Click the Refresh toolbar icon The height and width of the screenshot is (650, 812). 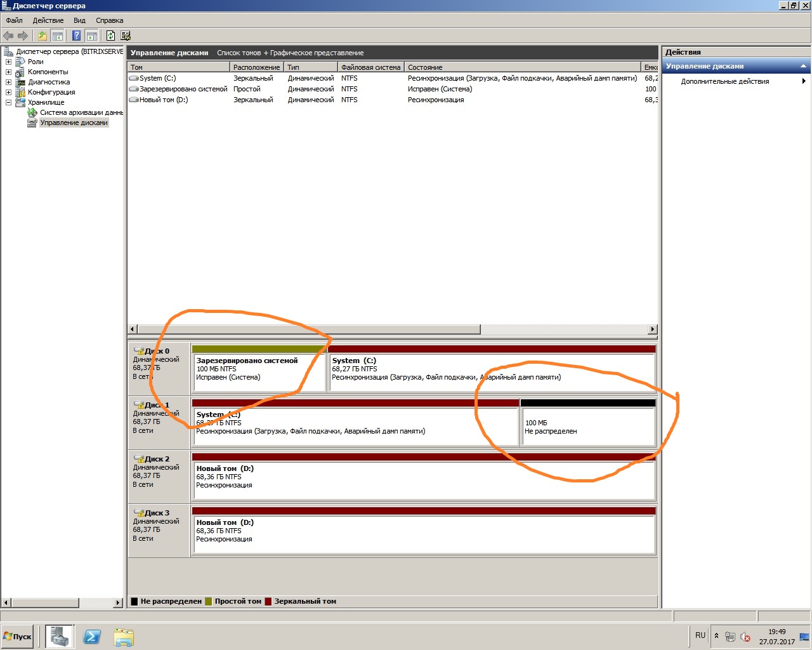point(111,36)
